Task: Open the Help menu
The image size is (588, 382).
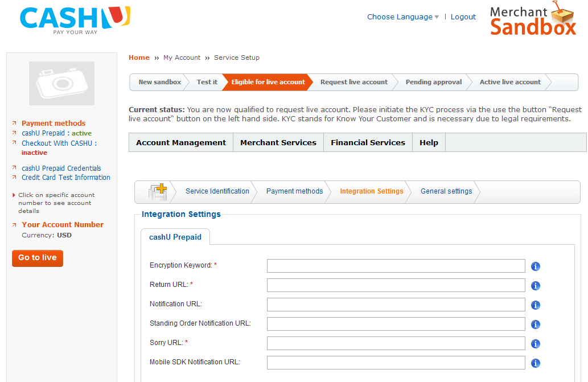Action: coord(429,142)
